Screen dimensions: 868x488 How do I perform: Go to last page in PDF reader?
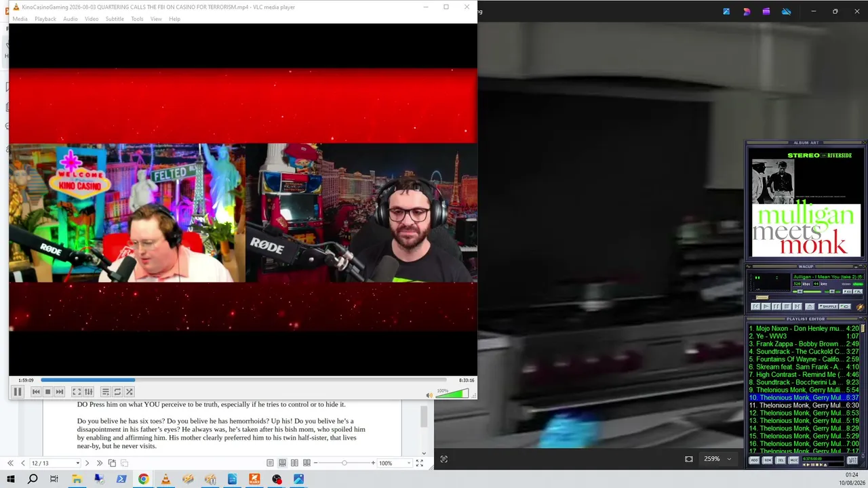(x=100, y=463)
